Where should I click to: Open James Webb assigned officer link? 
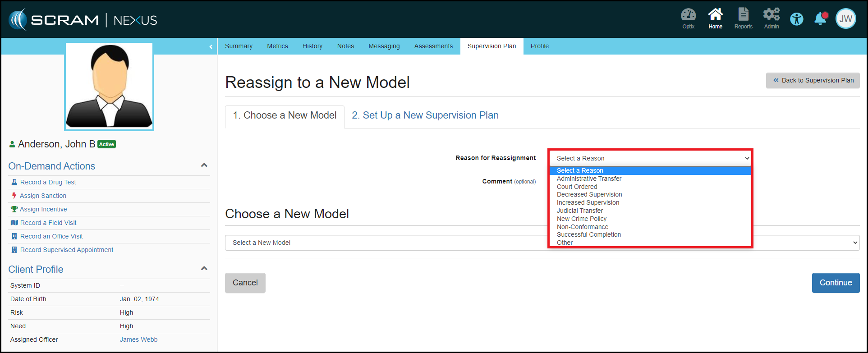click(138, 339)
